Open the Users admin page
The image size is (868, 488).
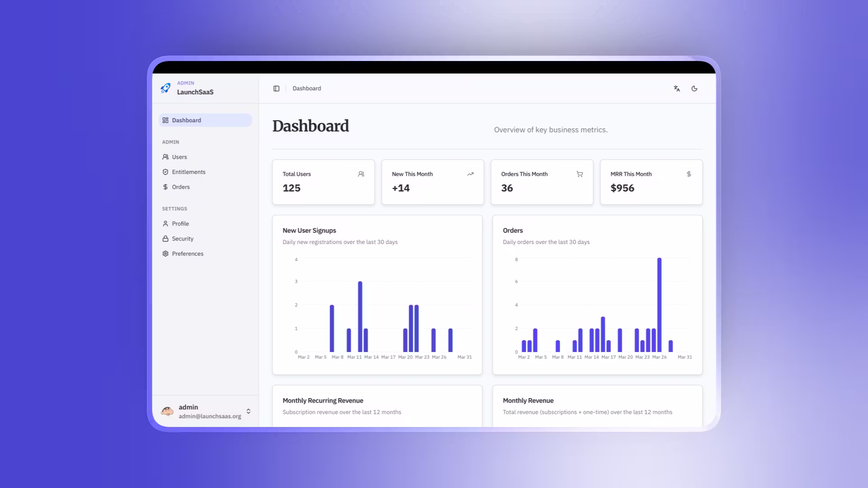pyautogui.click(x=180, y=157)
